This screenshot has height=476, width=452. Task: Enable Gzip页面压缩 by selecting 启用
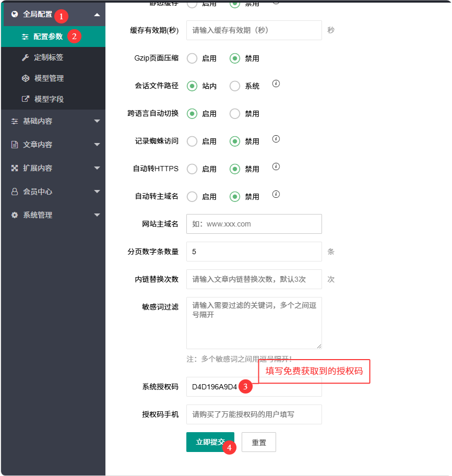(x=192, y=58)
